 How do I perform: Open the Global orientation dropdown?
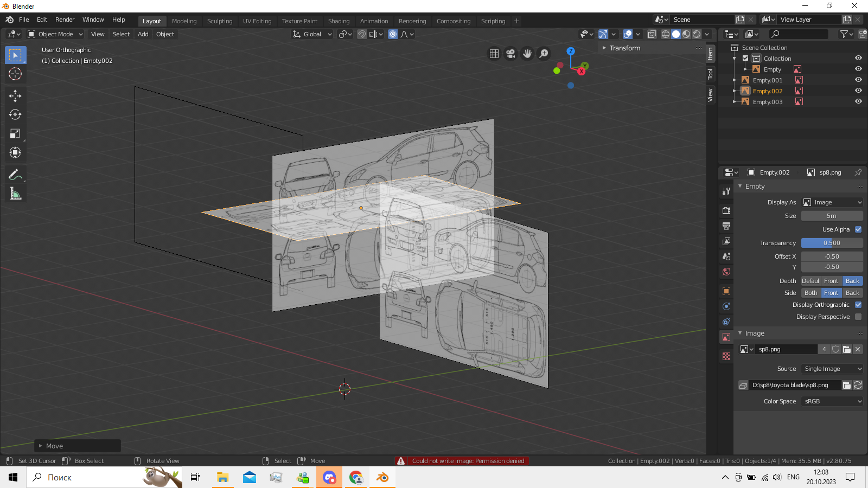click(312, 34)
